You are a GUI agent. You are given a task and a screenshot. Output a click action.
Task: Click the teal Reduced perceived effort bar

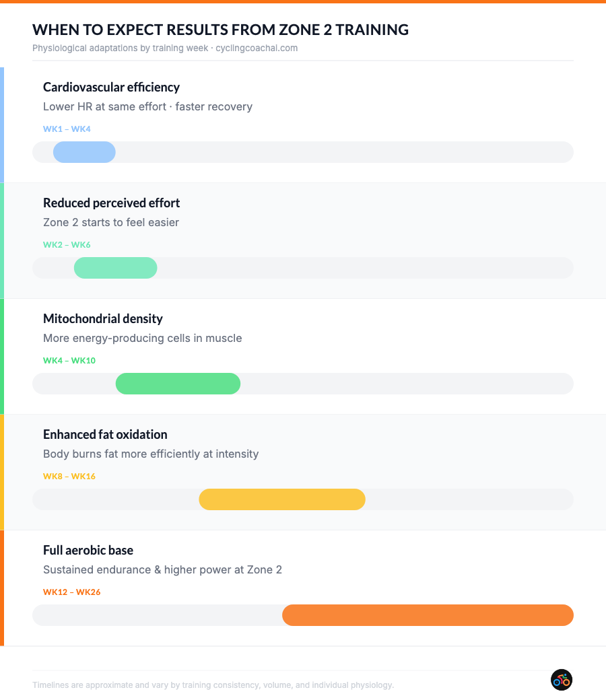point(115,268)
